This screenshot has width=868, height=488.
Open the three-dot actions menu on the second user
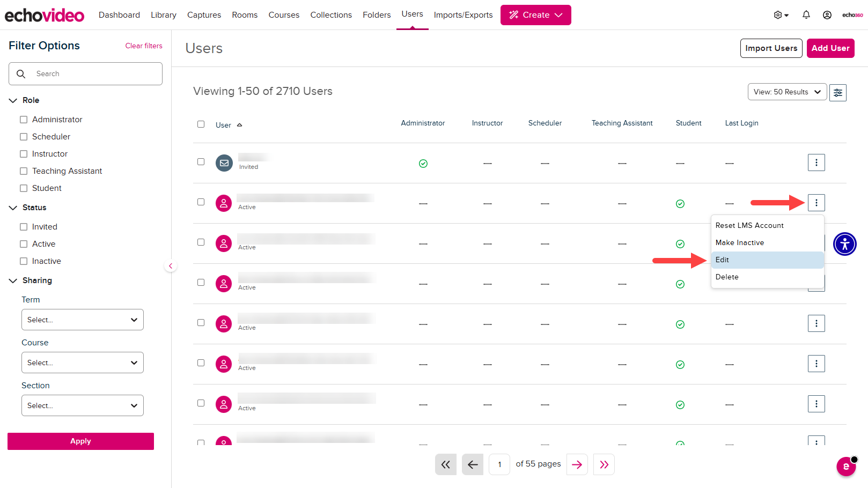click(x=816, y=203)
